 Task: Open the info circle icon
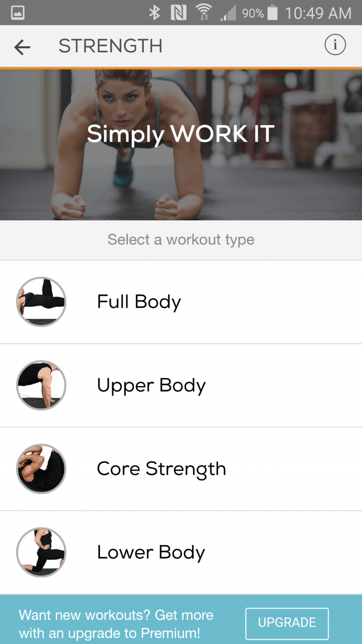[x=335, y=45]
